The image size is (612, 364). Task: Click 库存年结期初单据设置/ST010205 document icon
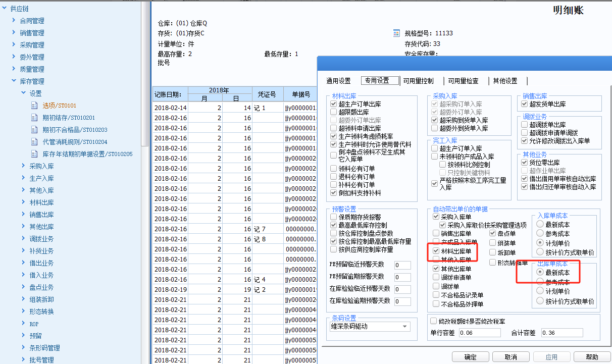click(x=34, y=154)
